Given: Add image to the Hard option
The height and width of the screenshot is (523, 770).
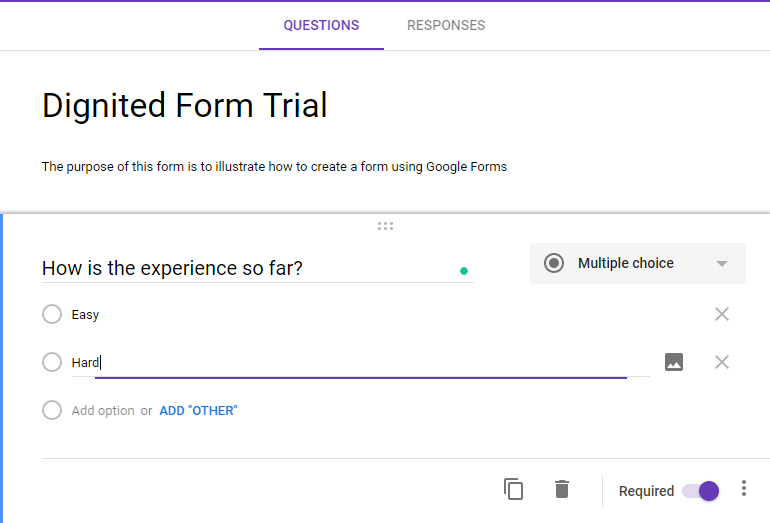Looking at the screenshot, I should pos(674,362).
